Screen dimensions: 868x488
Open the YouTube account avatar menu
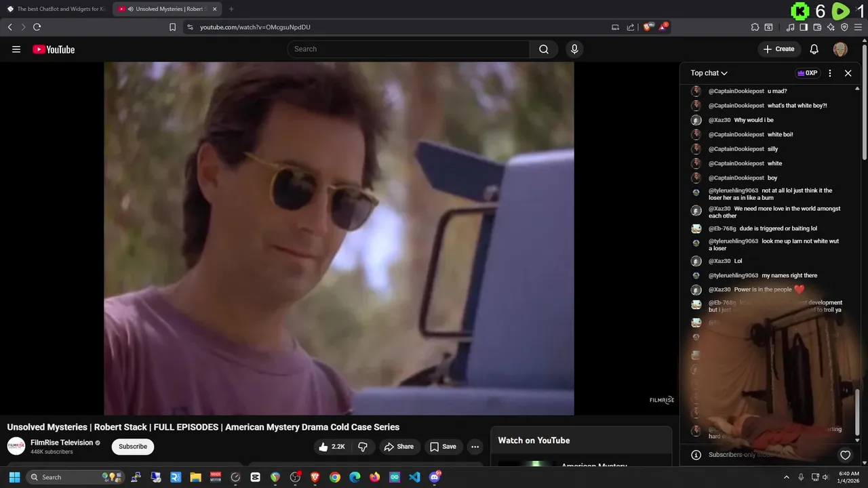tap(840, 49)
